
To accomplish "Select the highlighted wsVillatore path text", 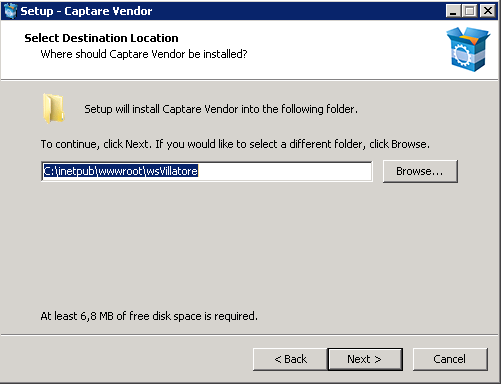I will [121, 171].
